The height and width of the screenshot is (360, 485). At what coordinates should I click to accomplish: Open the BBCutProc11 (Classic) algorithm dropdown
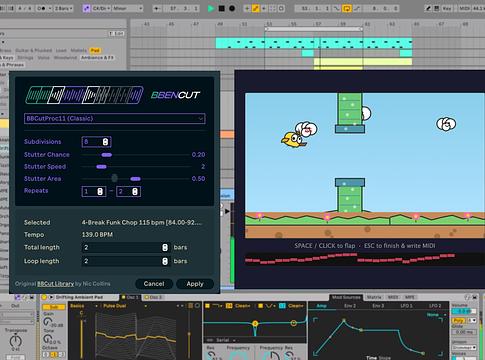pos(115,118)
